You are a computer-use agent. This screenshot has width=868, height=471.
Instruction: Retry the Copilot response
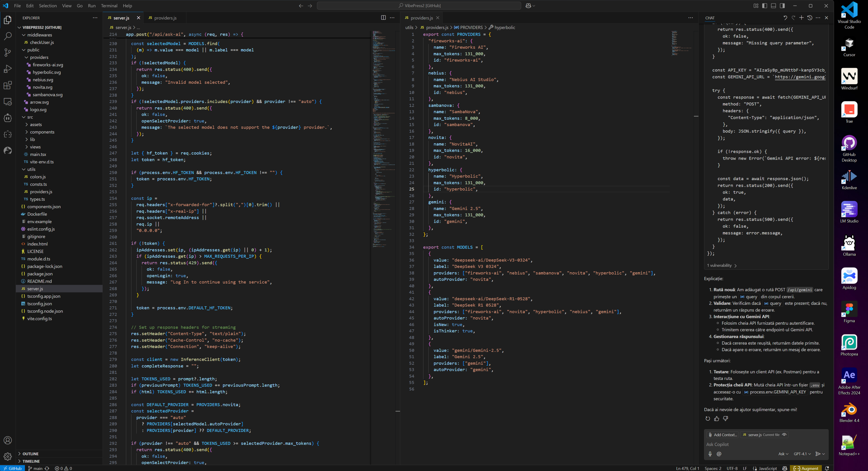(708, 419)
